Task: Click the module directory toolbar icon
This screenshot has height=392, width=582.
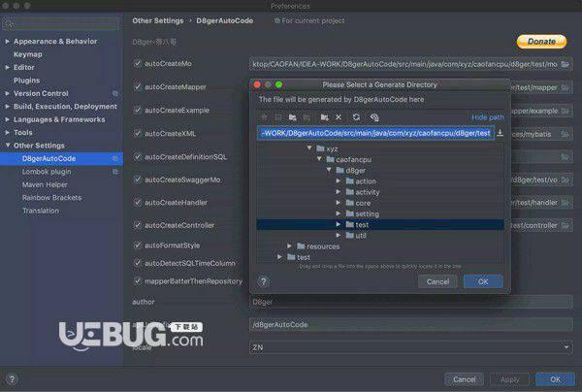Action: tap(307, 117)
